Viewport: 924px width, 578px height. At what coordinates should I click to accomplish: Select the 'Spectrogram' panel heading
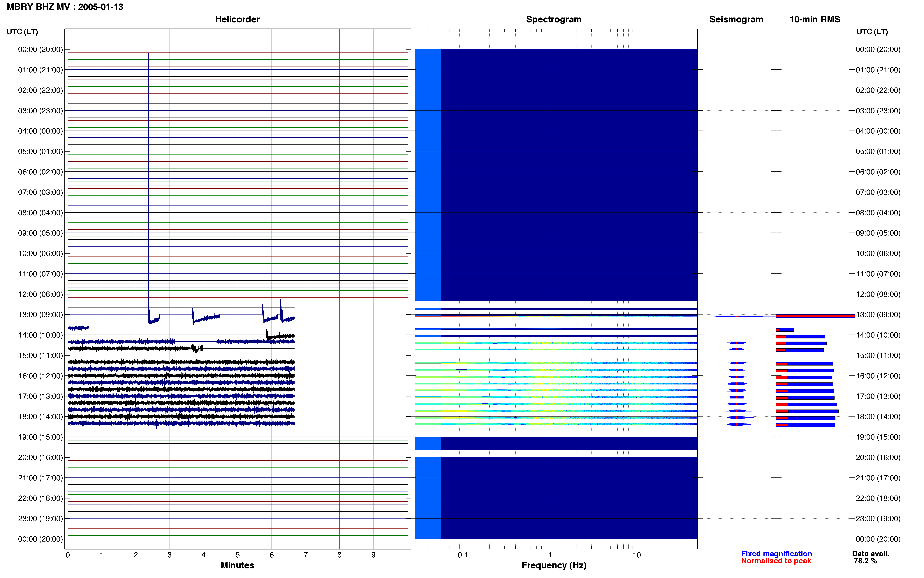pos(554,20)
